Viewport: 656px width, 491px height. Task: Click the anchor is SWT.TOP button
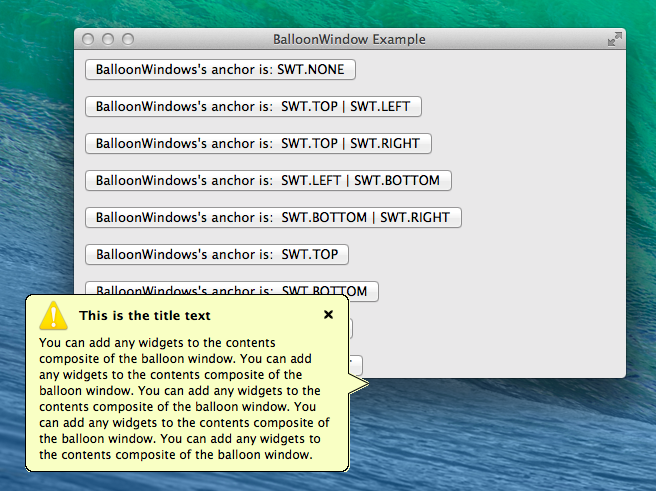(x=217, y=254)
